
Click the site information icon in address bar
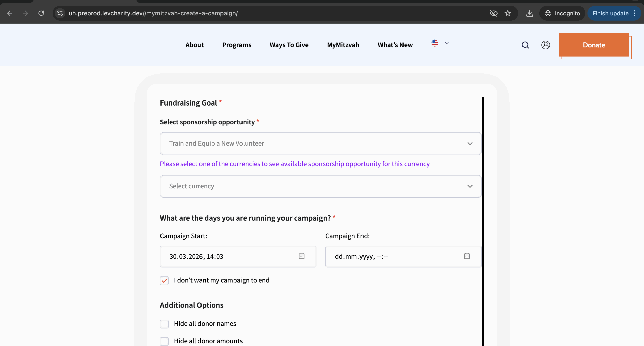tap(60, 13)
